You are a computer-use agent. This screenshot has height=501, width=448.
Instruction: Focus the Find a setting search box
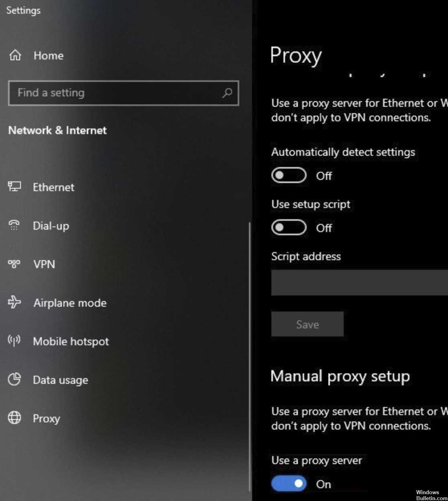pos(116,93)
